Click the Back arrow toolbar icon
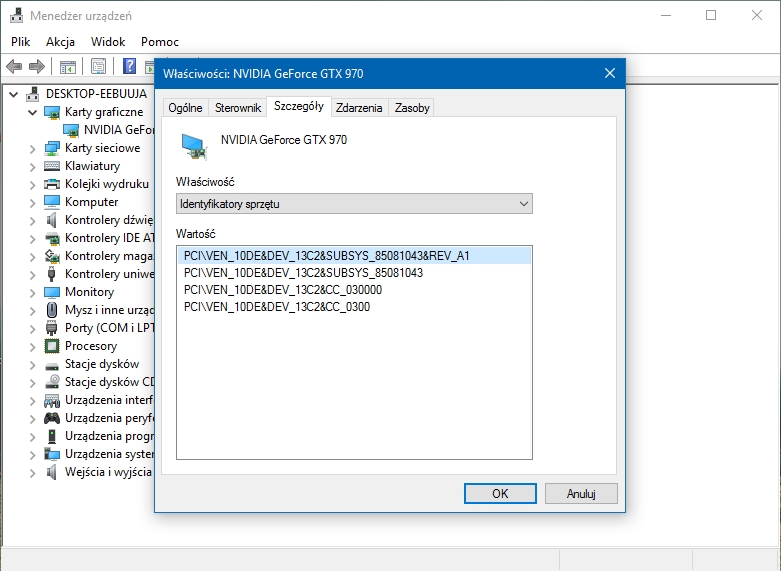Viewport: 781px width, 571px height. click(14, 66)
